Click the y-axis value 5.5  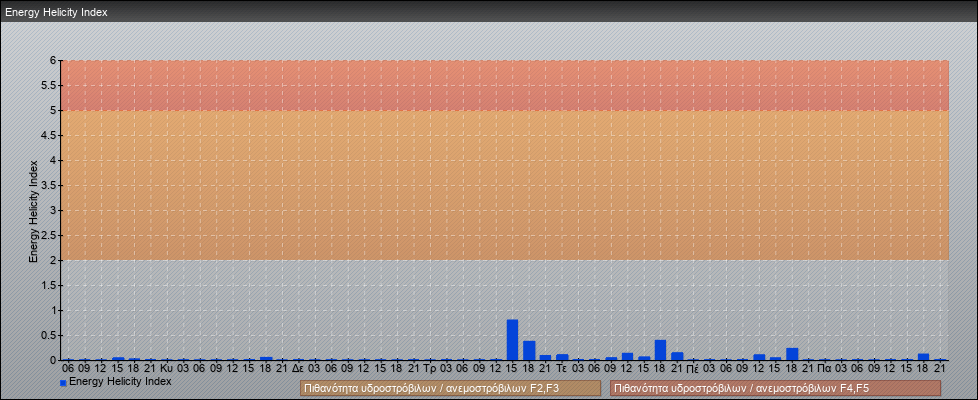[x=49, y=85]
